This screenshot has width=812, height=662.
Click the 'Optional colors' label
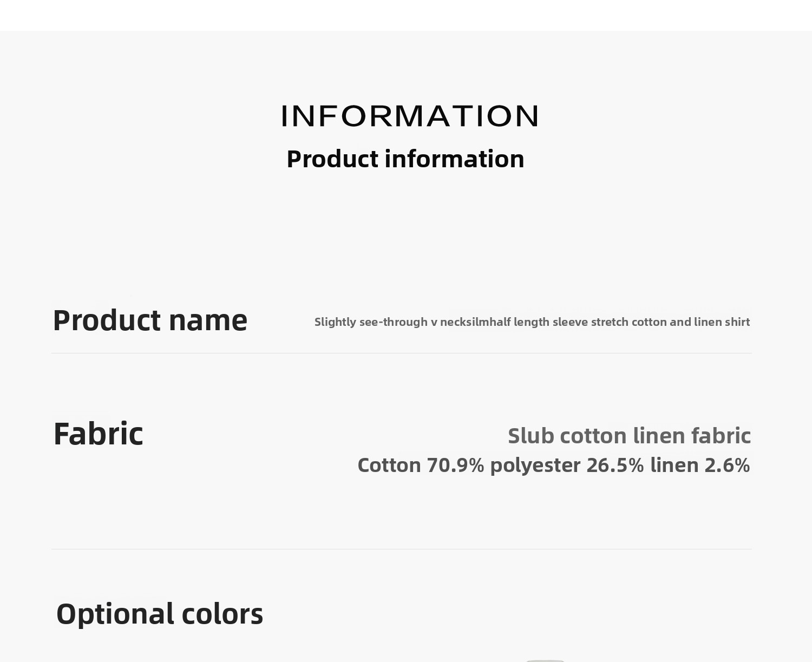tap(160, 614)
